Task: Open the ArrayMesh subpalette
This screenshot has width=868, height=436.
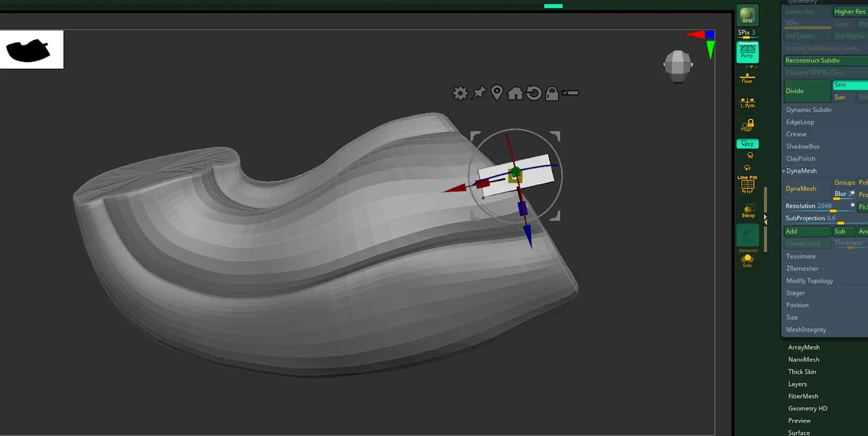Action: point(803,347)
